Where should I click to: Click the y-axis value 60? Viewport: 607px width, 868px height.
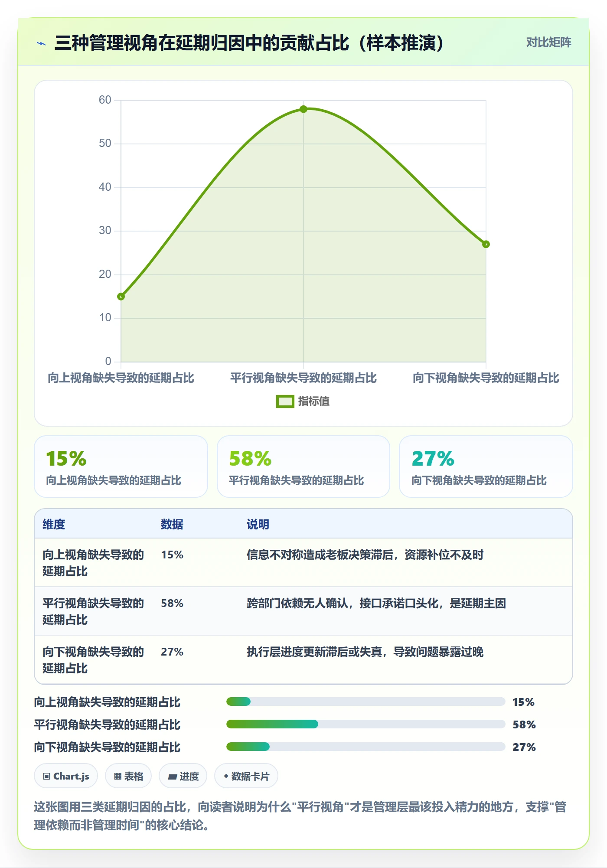click(x=105, y=100)
